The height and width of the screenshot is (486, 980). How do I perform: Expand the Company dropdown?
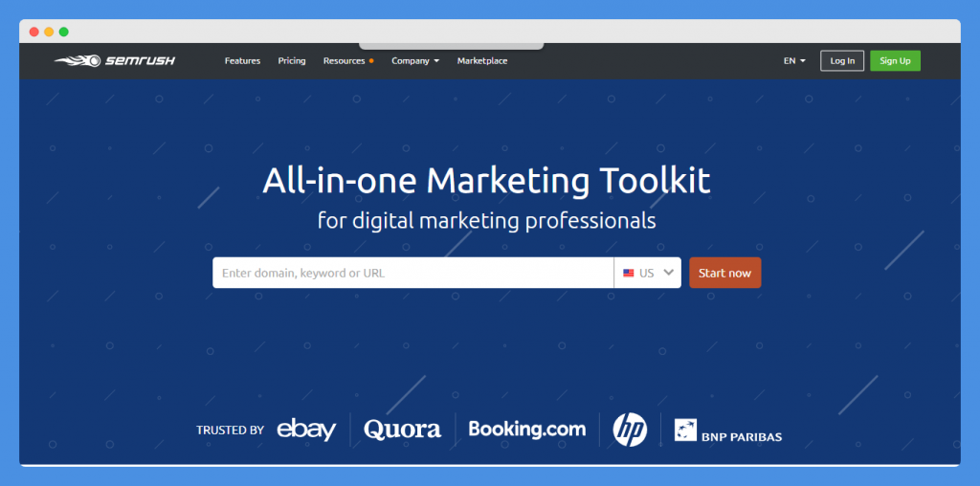[x=415, y=60]
